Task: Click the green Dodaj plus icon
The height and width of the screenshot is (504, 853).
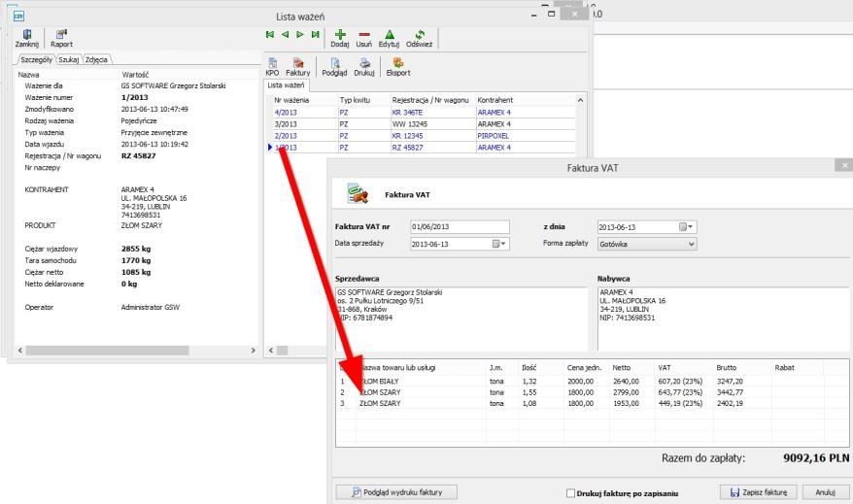Action: (340, 34)
